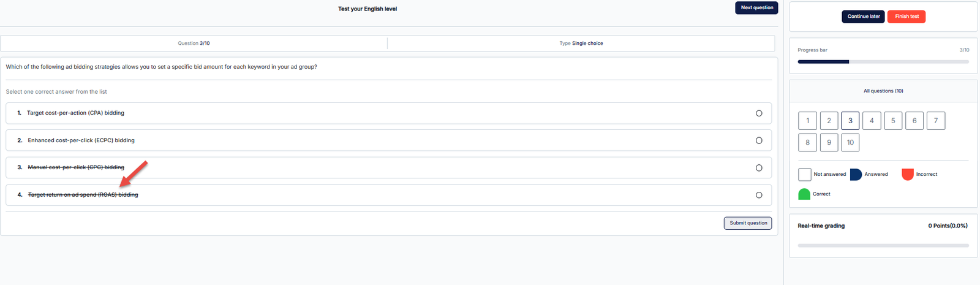Go to question 2 tile

point(829,121)
